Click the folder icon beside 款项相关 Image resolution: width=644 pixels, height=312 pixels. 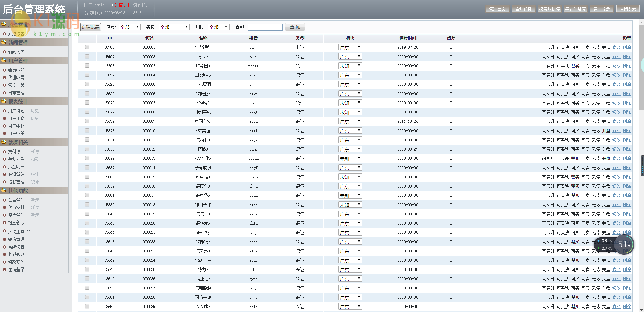click(x=4, y=142)
